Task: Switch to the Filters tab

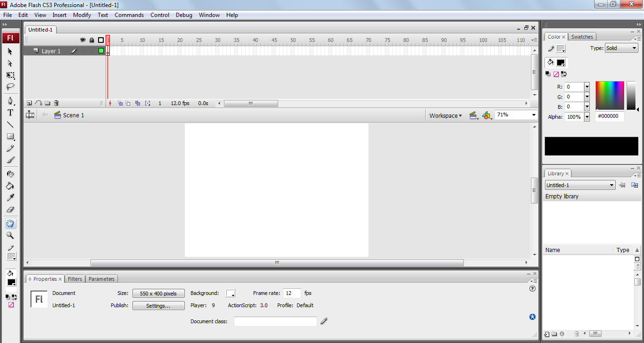Action: (x=74, y=279)
